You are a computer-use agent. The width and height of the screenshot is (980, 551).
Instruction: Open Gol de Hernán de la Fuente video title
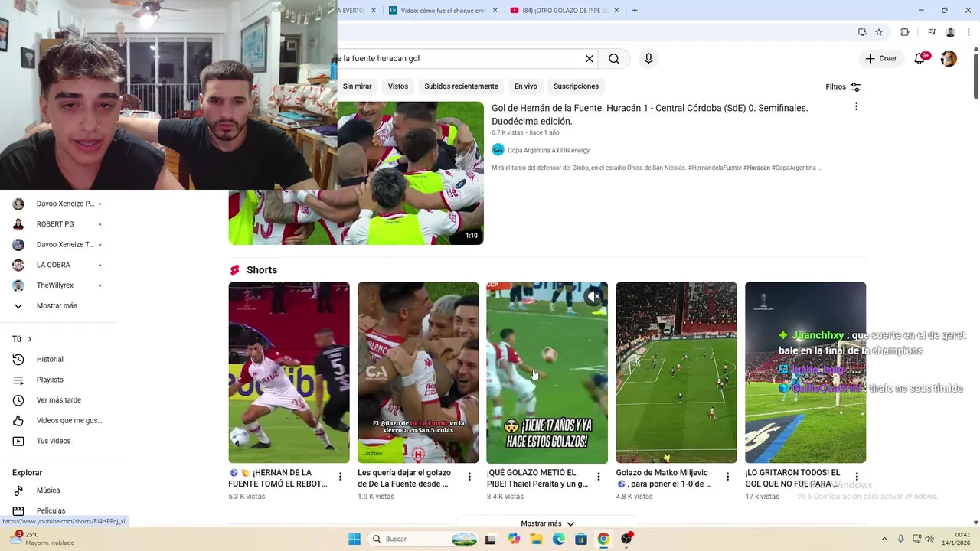point(649,115)
